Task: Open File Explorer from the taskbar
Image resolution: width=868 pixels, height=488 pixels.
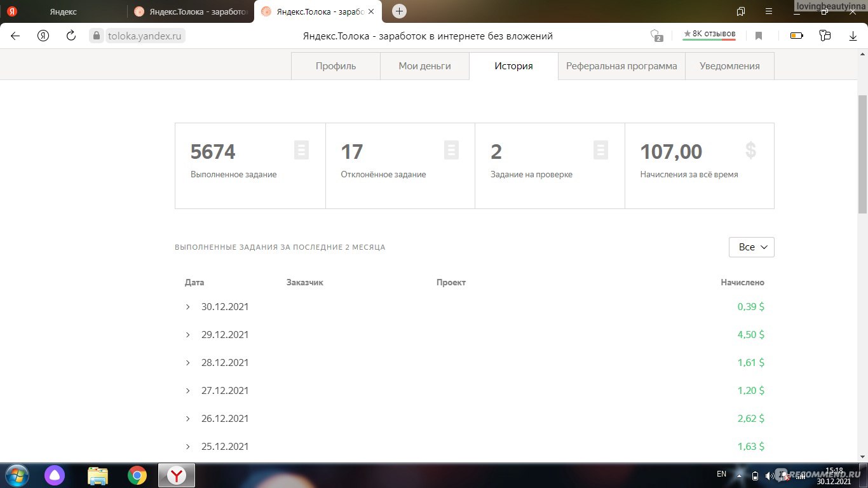Action: coord(98,475)
